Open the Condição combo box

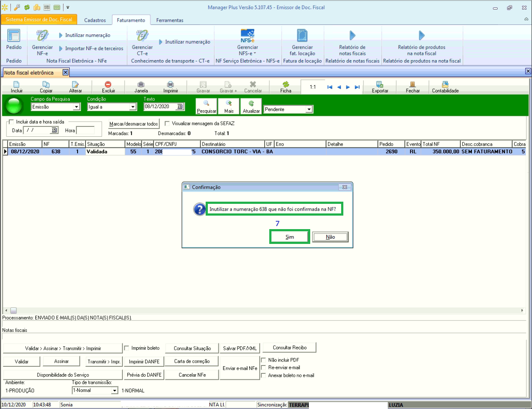(133, 107)
